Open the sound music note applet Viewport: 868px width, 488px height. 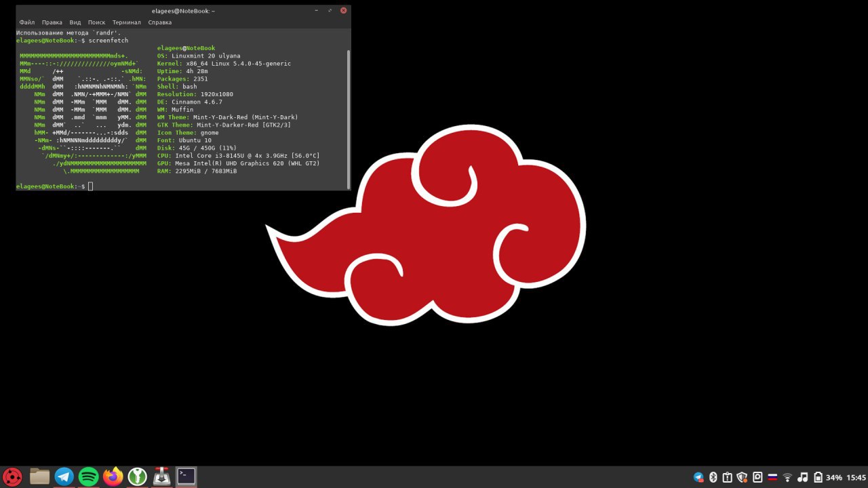click(803, 477)
